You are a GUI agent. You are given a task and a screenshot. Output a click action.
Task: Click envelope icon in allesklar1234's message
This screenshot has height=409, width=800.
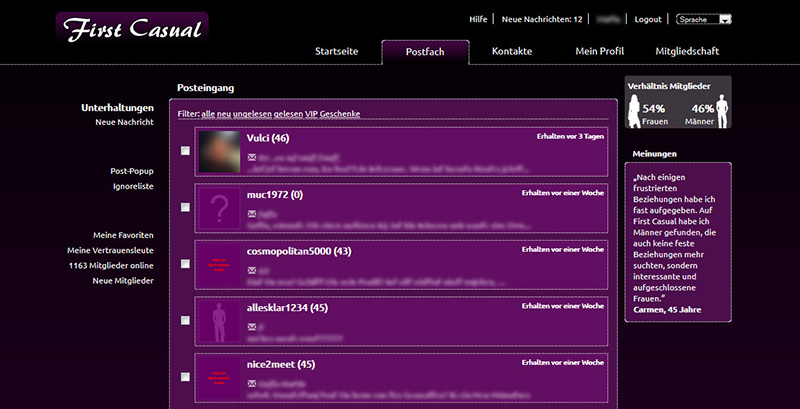(x=252, y=326)
